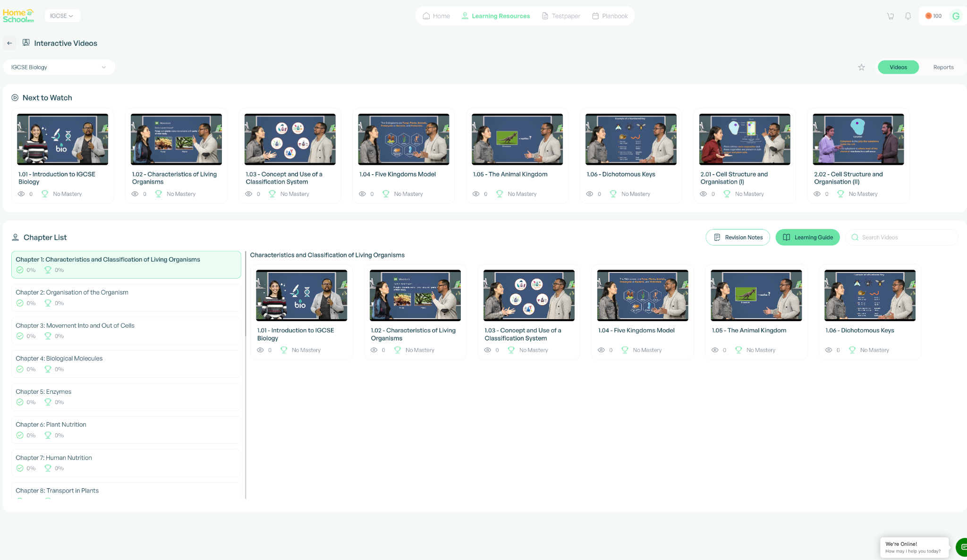The width and height of the screenshot is (967, 560).
Task: Click the back arrow beside Interactive Videos
Action: point(9,43)
